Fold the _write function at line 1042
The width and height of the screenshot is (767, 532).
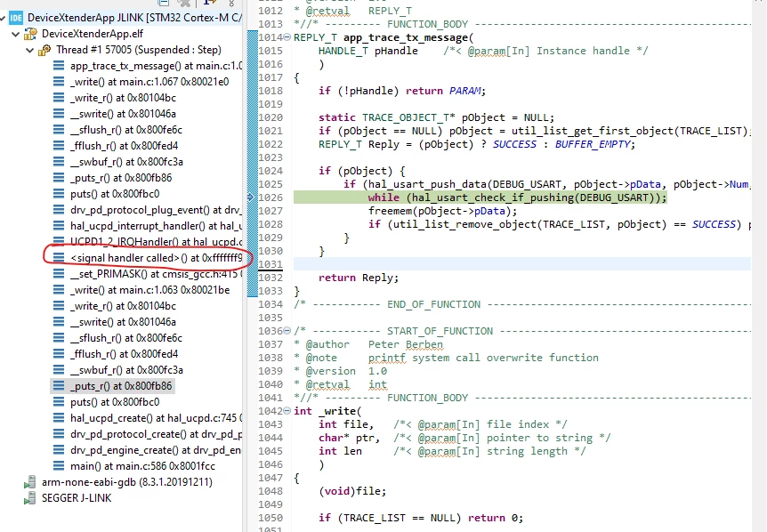(287, 411)
